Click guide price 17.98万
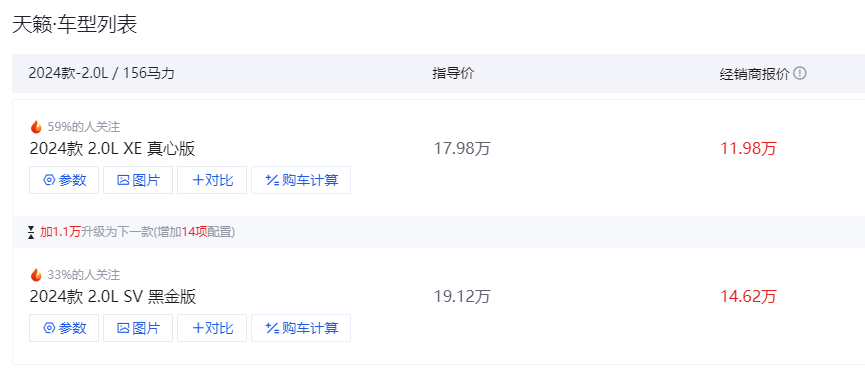 coord(462,149)
